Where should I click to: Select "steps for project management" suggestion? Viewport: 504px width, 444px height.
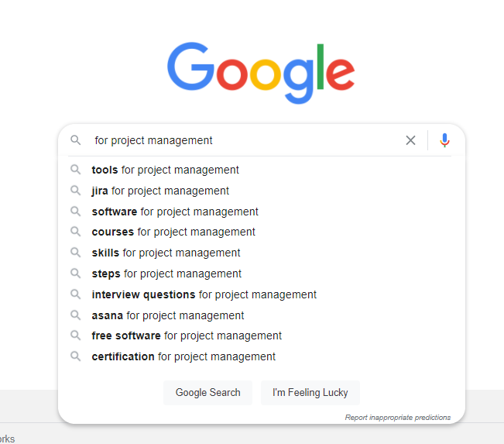pos(166,274)
